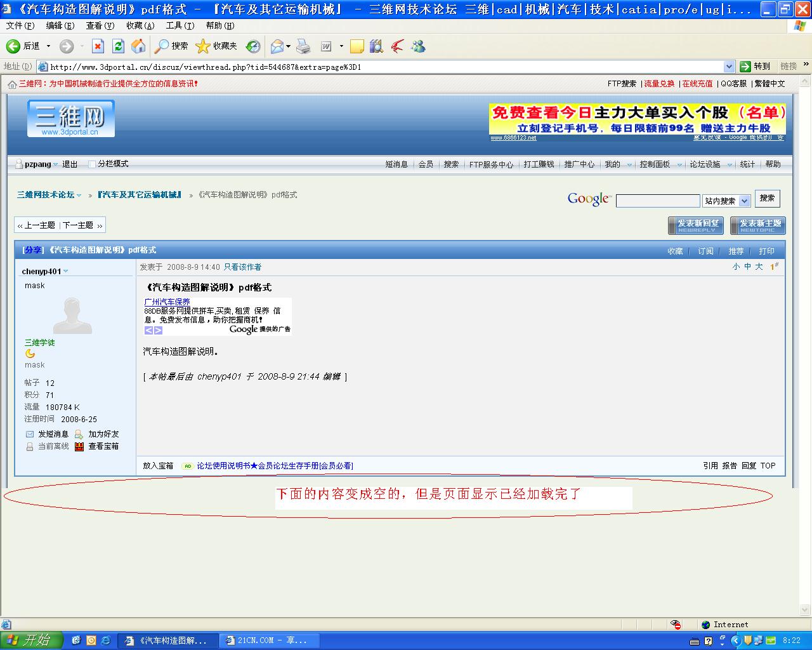Open the 收藏夹 favorites pane
This screenshot has width=812, height=650.
[216, 46]
